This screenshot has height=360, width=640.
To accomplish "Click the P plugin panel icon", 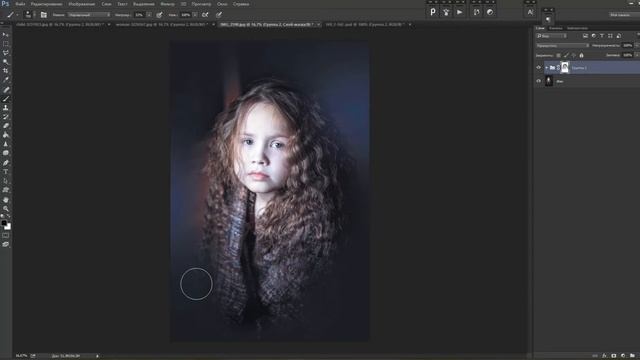I will (433, 12).
